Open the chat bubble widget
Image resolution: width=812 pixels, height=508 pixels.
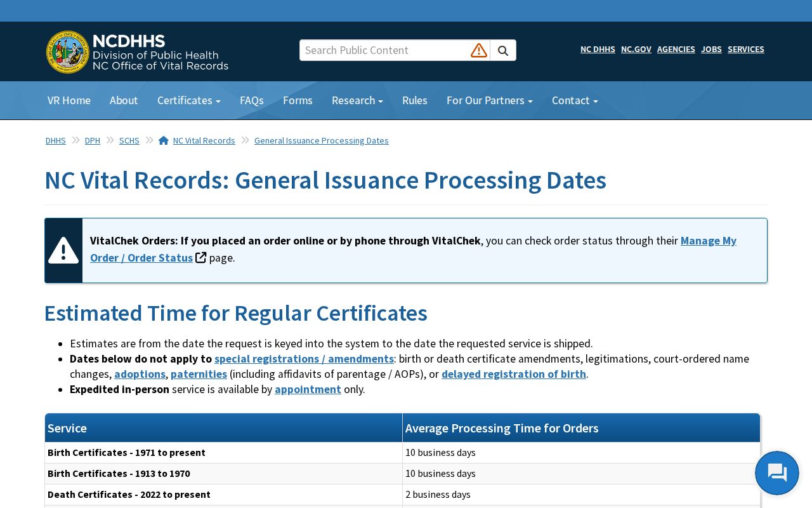(777, 473)
